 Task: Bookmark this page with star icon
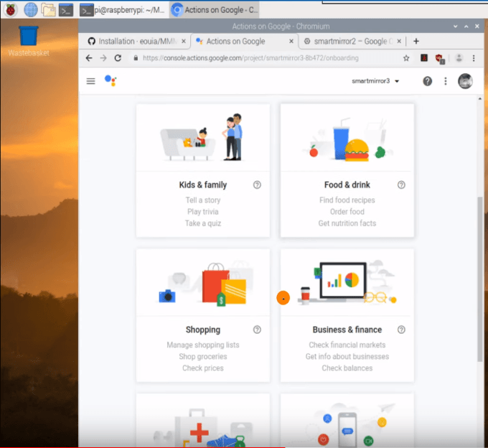pos(406,58)
